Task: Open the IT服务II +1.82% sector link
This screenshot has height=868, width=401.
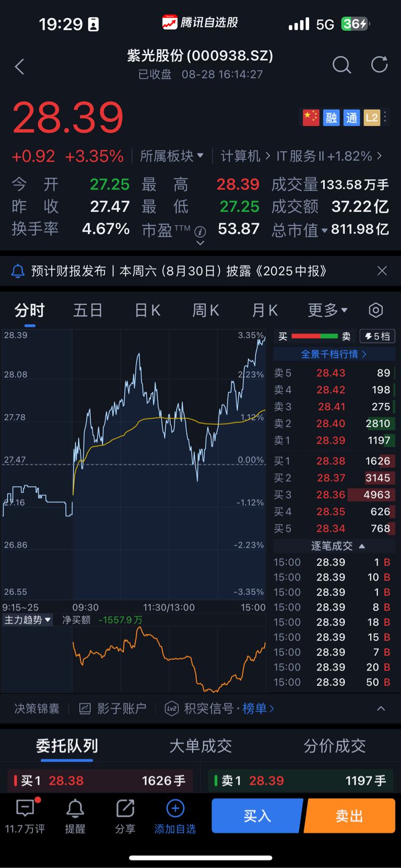Action: (x=329, y=156)
